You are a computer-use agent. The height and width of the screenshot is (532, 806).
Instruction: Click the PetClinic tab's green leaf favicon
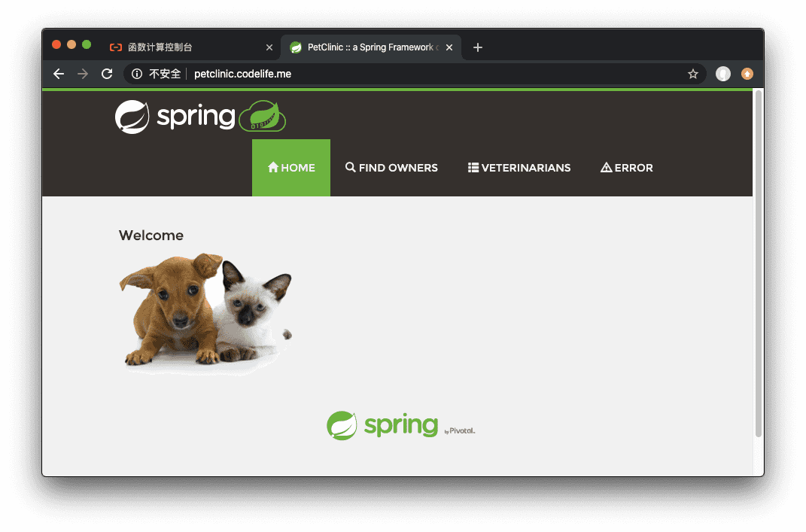[296, 47]
